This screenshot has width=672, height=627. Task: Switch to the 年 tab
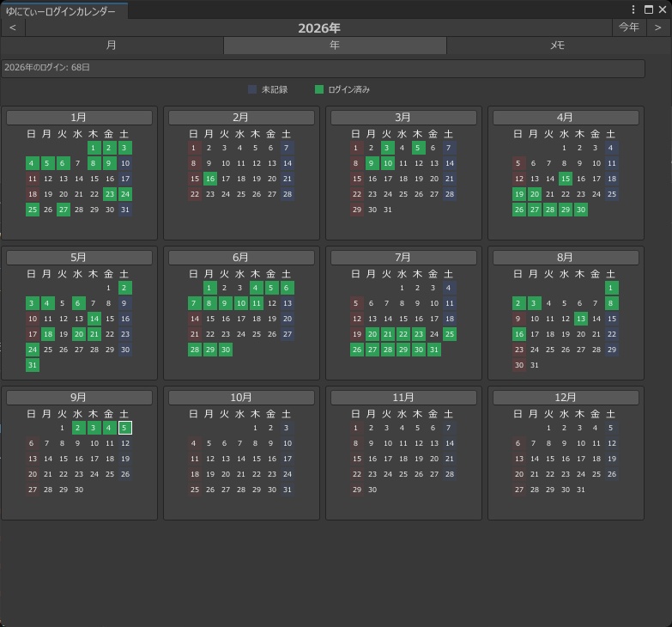point(335,45)
